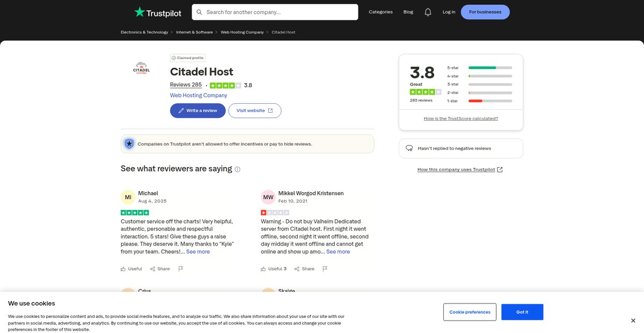644x333 pixels.
Task: Click Michael's avatar circle
Action: point(128,197)
